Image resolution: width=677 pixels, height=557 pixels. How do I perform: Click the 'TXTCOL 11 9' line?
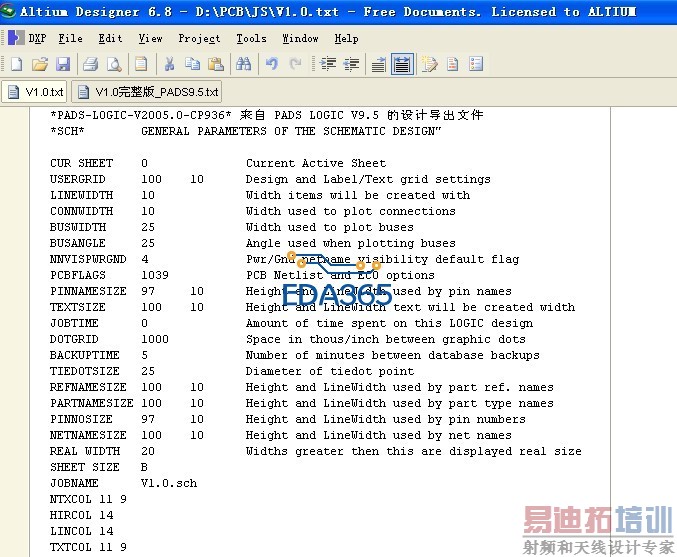pyautogui.click(x=88, y=547)
